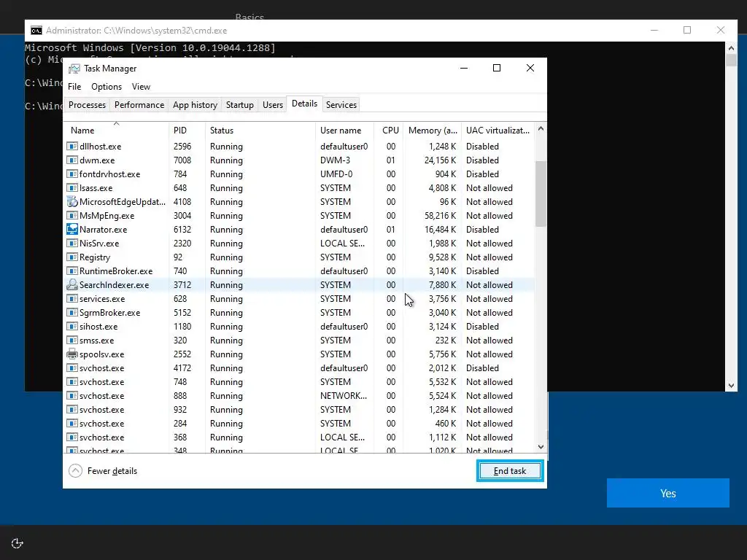Switch to the Processes tab
The width and height of the screenshot is (747, 560).
click(x=88, y=105)
